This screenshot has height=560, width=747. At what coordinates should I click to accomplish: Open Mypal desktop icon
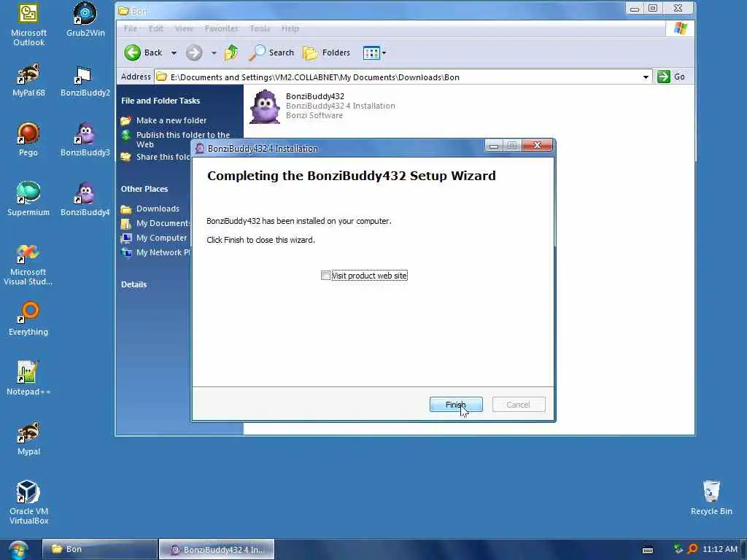(28, 438)
